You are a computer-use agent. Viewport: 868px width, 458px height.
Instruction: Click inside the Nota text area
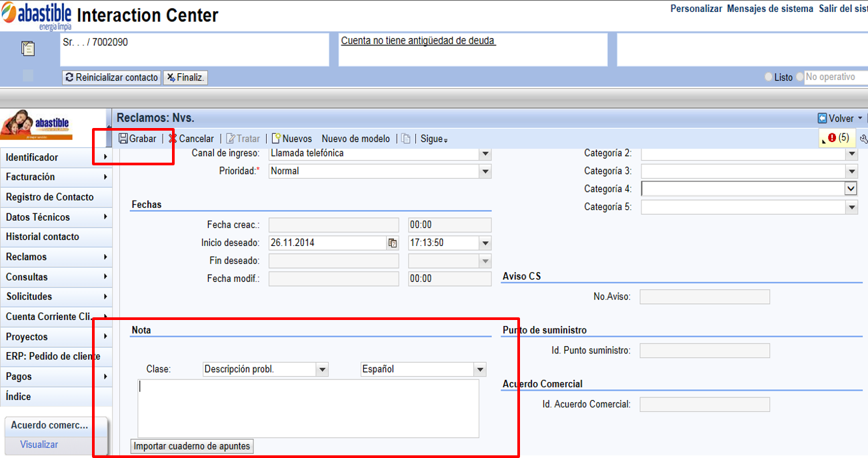tap(308, 409)
